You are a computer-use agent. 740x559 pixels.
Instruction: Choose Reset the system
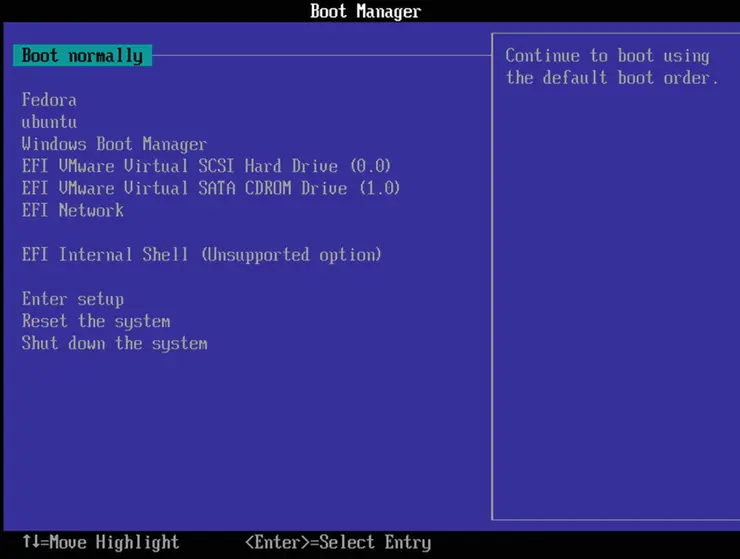pyautogui.click(x=96, y=321)
